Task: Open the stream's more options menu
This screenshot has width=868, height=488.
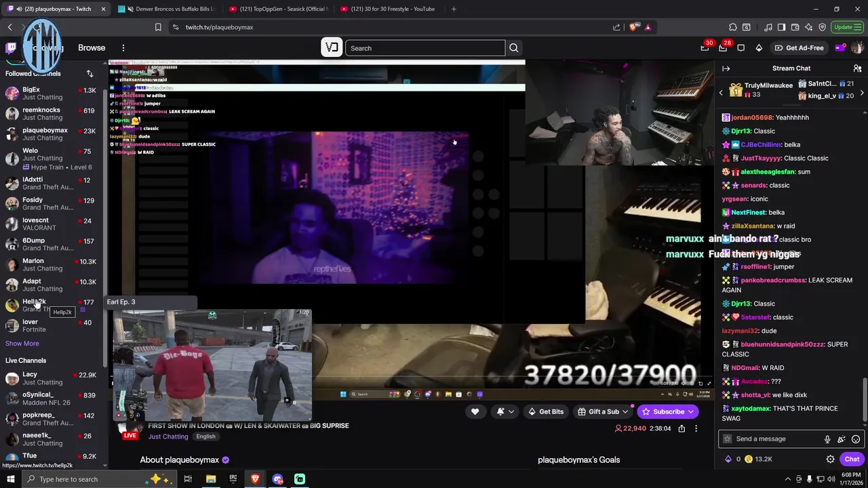Action: coord(696,428)
